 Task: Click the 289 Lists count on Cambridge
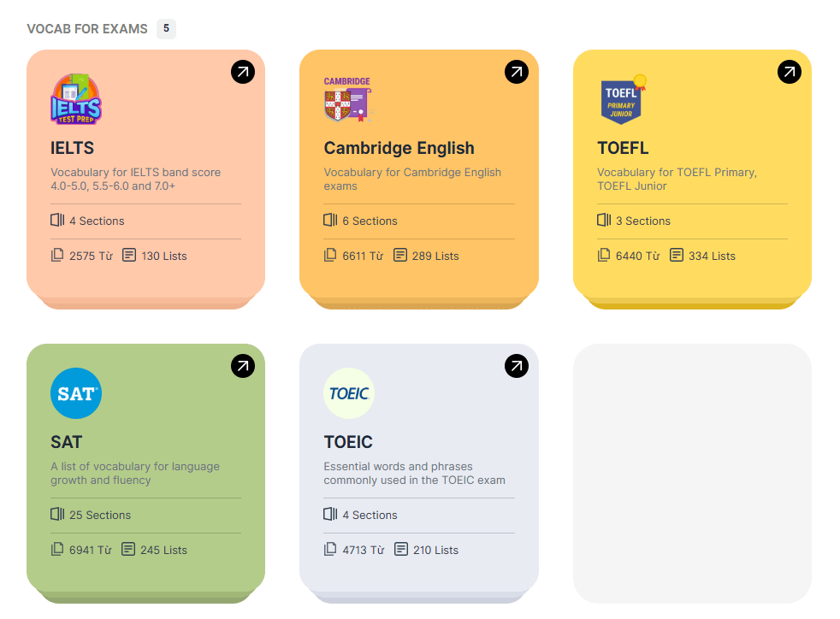tap(435, 256)
